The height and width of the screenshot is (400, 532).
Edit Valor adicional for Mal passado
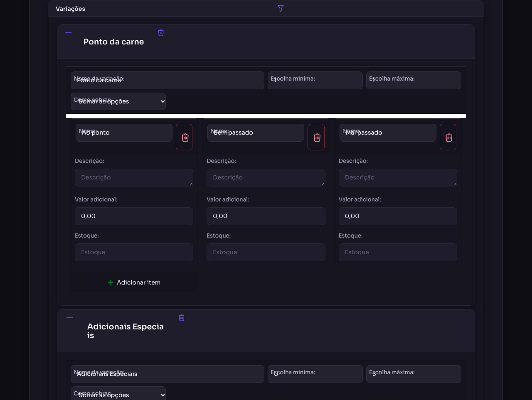coord(398,216)
